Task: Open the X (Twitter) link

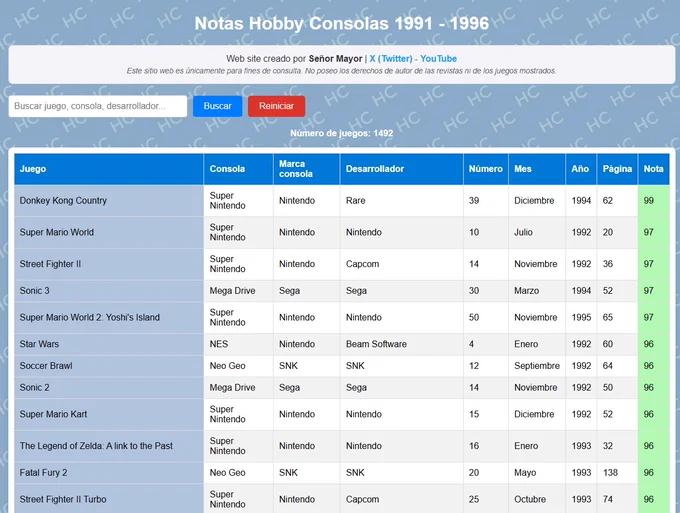Action: (x=391, y=59)
